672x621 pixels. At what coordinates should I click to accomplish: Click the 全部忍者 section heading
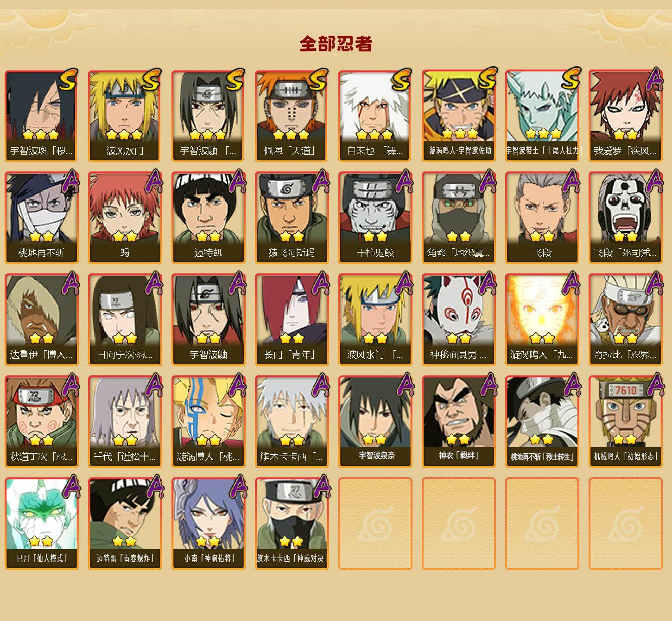pos(336,44)
